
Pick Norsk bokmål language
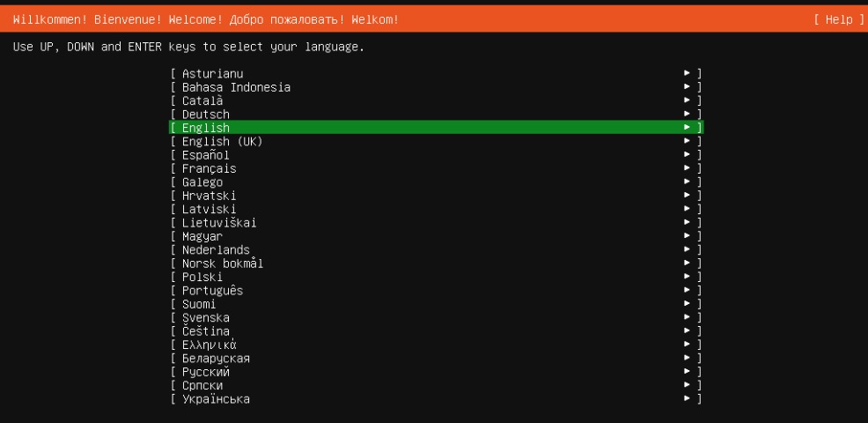(437, 263)
